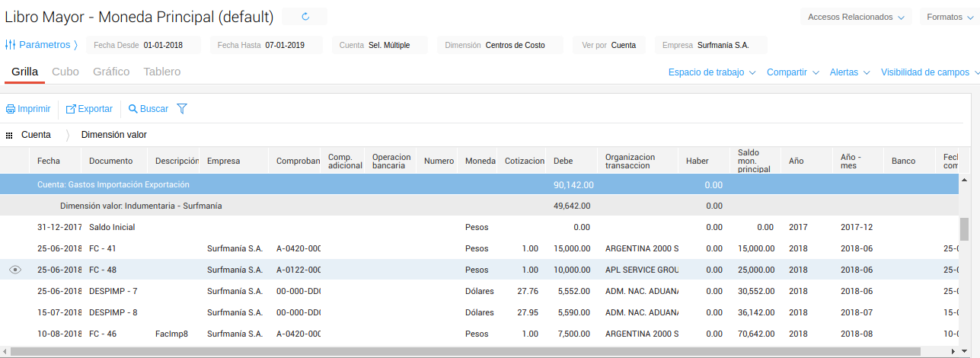Open the Formatos dropdown
This screenshot has height=358, width=980.
click(950, 17)
